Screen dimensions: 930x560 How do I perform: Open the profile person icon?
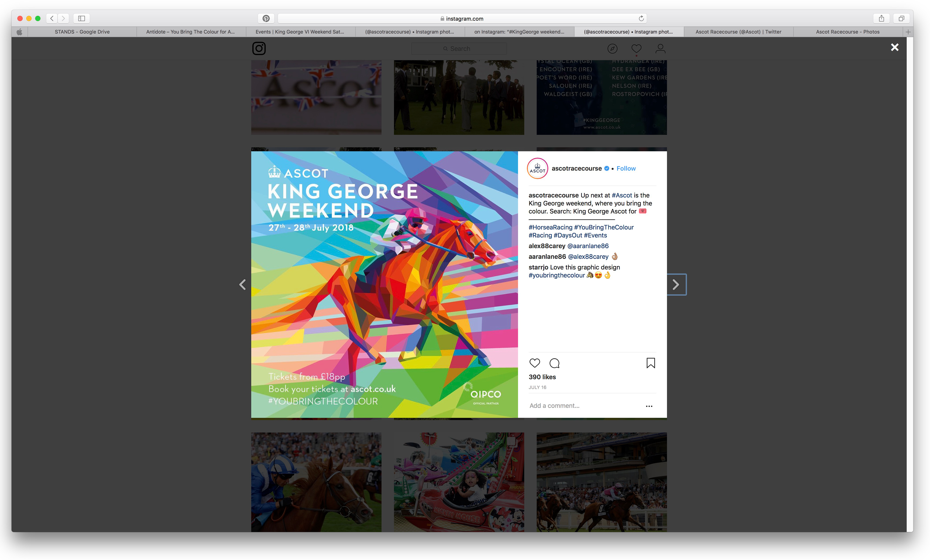click(x=660, y=49)
